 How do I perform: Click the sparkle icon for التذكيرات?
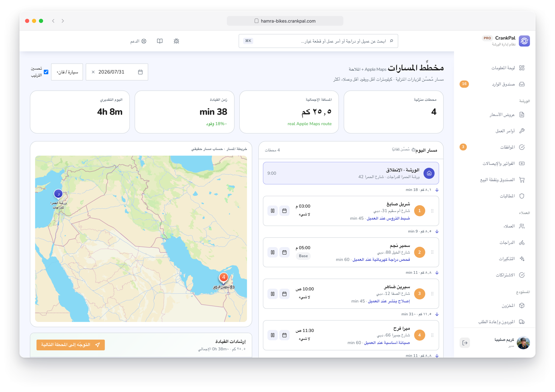tap(522, 259)
